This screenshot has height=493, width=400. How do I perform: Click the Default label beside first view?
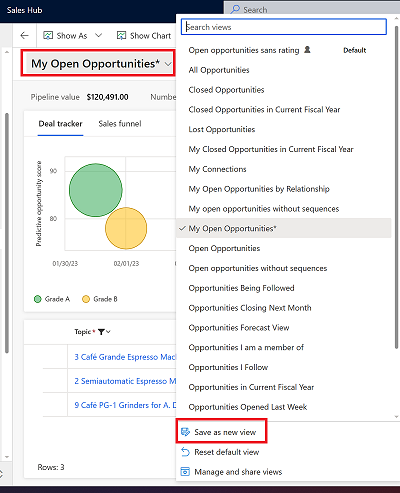(355, 50)
